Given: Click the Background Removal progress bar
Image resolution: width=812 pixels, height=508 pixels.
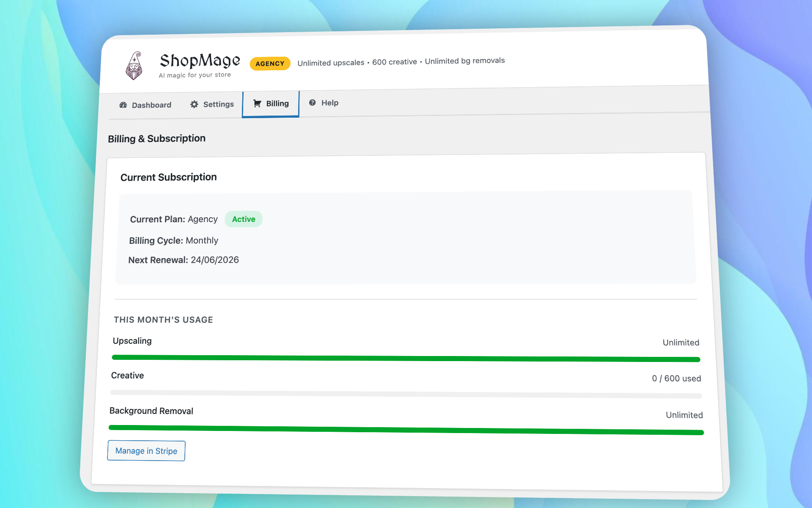Looking at the screenshot, I should 406,430.
